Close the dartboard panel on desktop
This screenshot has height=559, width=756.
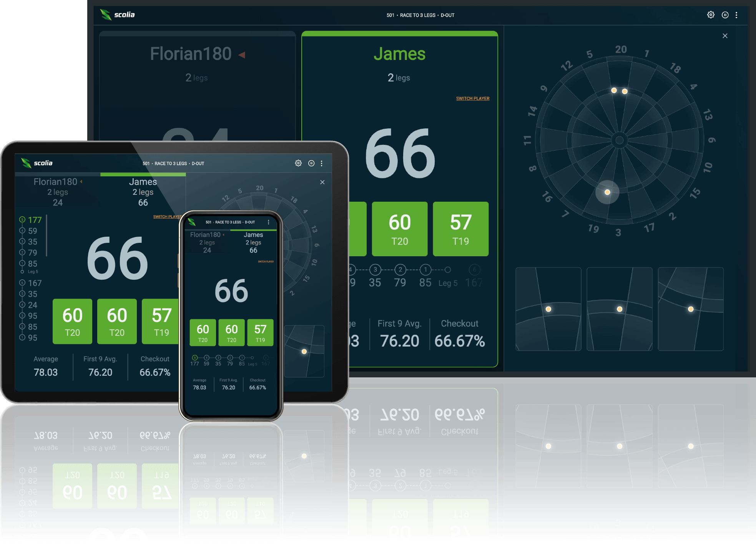(725, 36)
